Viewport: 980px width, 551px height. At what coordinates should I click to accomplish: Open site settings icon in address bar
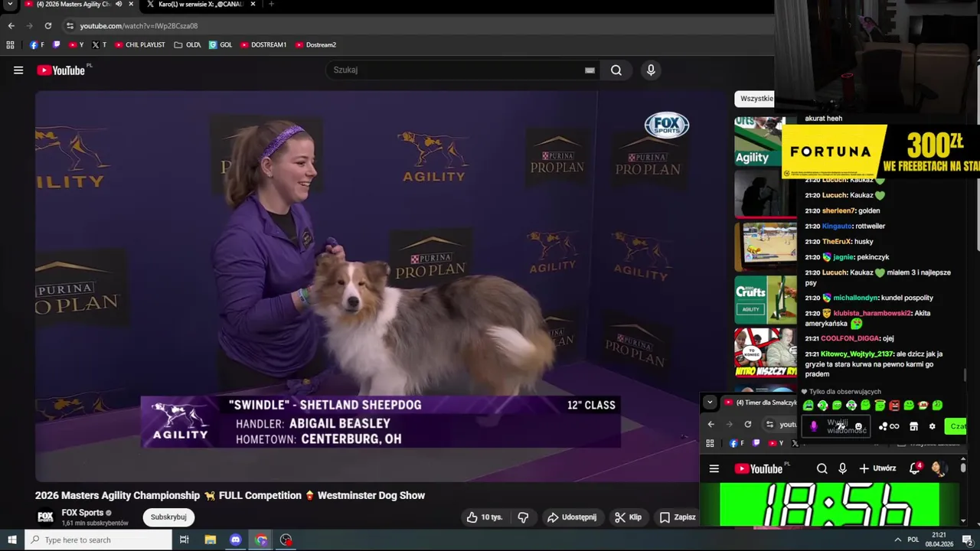(70, 25)
